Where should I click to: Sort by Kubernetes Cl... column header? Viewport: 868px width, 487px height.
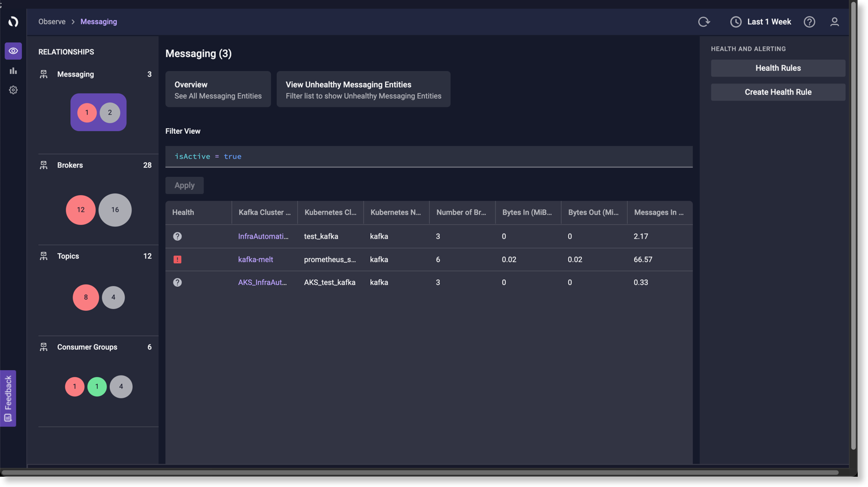pos(330,212)
